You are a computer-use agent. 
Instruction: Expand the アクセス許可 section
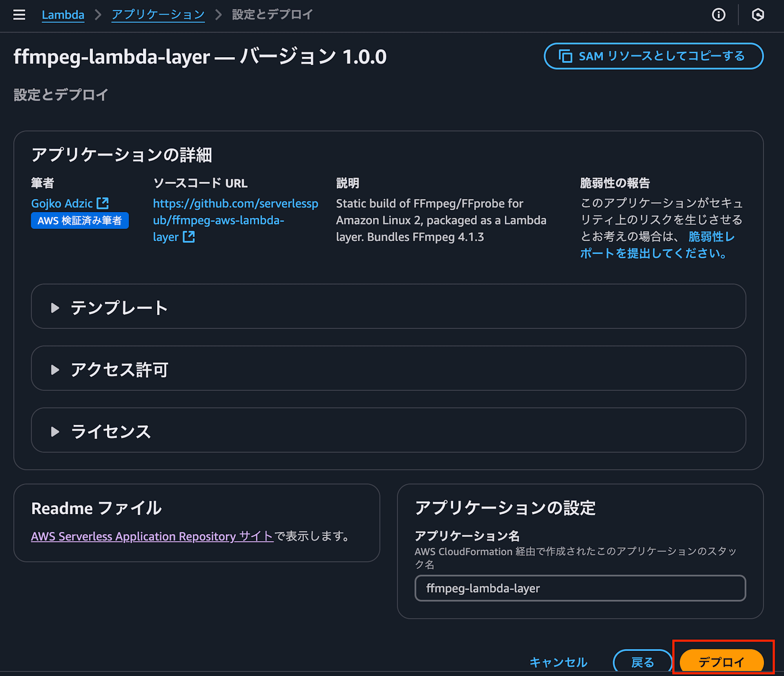click(x=388, y=368)
